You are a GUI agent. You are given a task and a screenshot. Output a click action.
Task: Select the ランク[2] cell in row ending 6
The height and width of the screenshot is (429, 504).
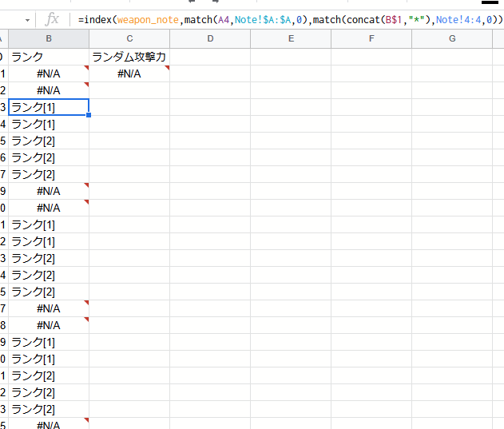(49, 157)
